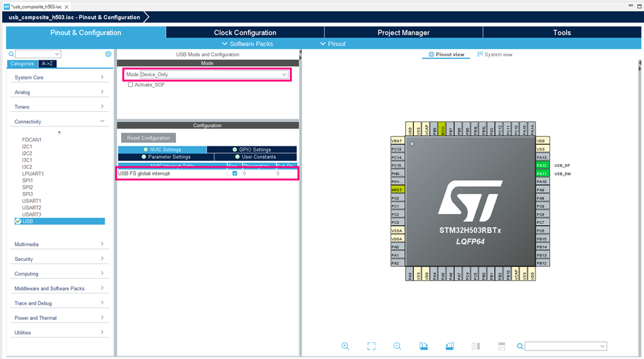
Task: Select the Categories tab
Action: click(23, 64)
